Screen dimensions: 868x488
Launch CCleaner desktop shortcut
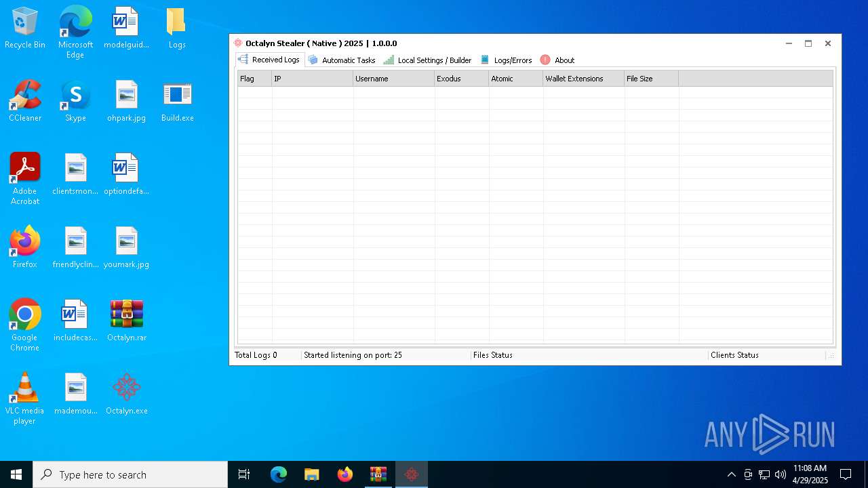pyautogui.click(x=25, y=102)
